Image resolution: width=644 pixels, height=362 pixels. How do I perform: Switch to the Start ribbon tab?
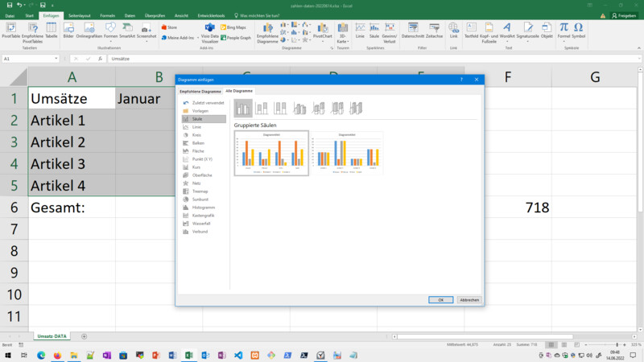[x=29, y=15]
